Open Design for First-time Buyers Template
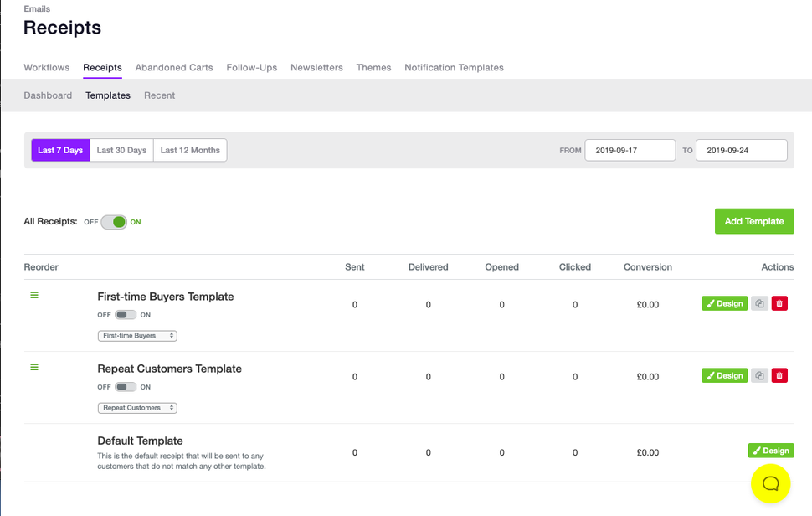The width and height of the screenshot is (812, 516). pyautogui.click(x=724, y=303)
